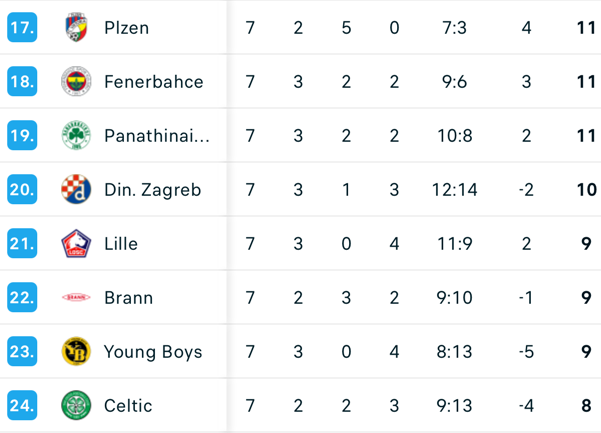
Task: Select the Brann team name
Action: pos(128,298)
